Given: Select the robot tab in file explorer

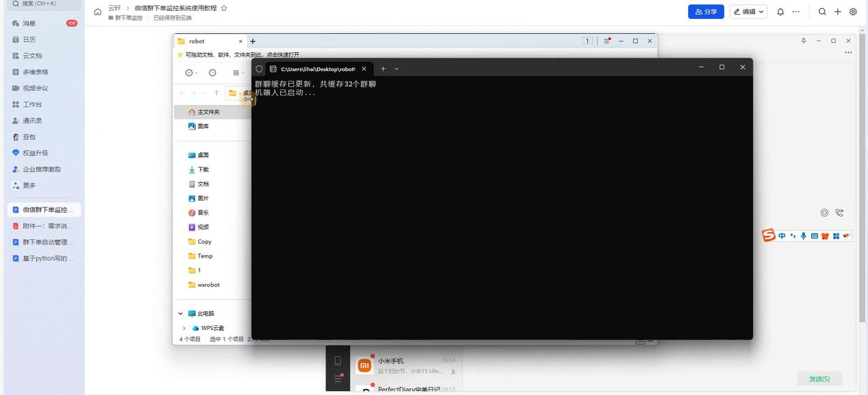Looking at the screenshot, I should [209, 41].
